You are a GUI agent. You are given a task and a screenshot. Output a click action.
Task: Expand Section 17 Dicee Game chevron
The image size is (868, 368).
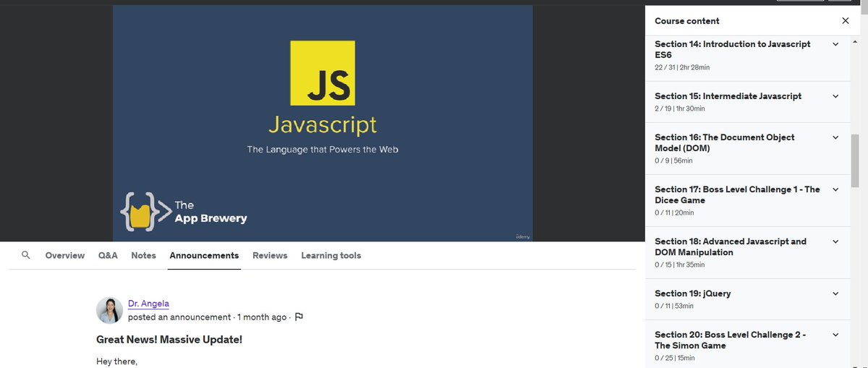(x=835, y=189)
